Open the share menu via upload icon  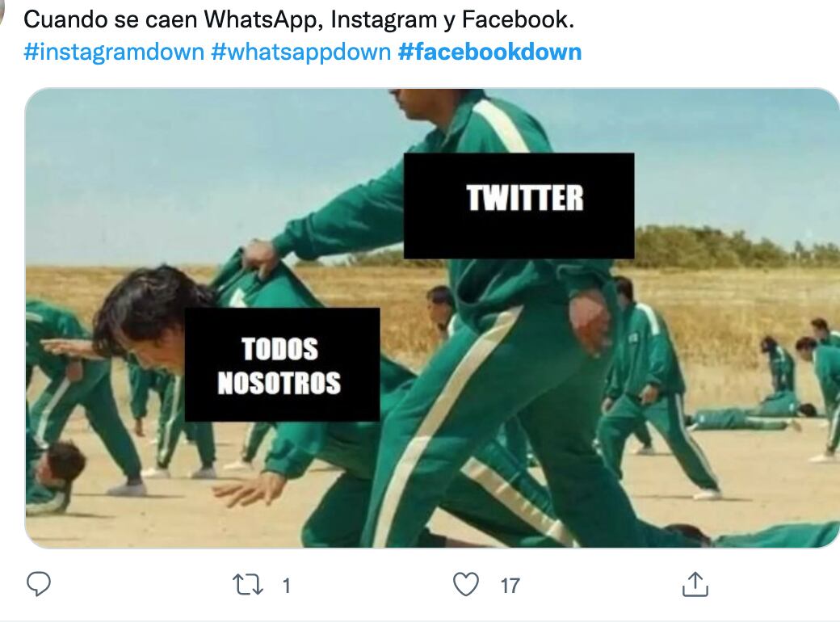695,584
